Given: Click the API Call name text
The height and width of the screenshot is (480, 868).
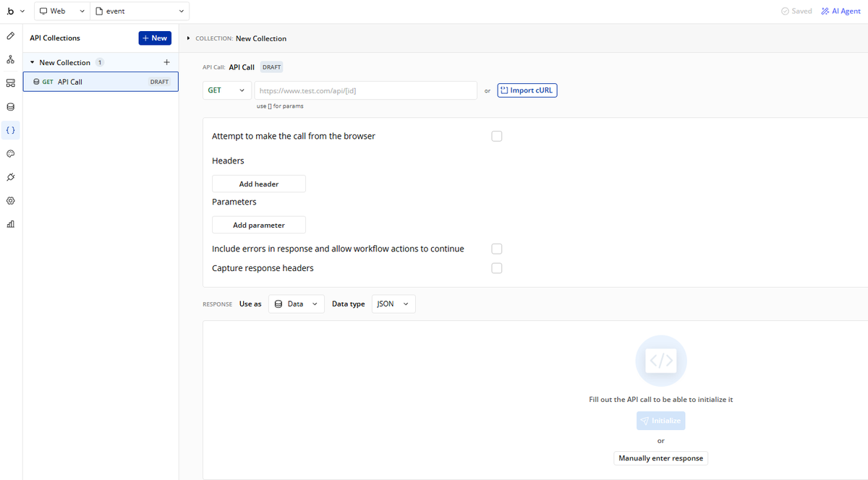Looking at the screenshot, I should click(242, 67).
